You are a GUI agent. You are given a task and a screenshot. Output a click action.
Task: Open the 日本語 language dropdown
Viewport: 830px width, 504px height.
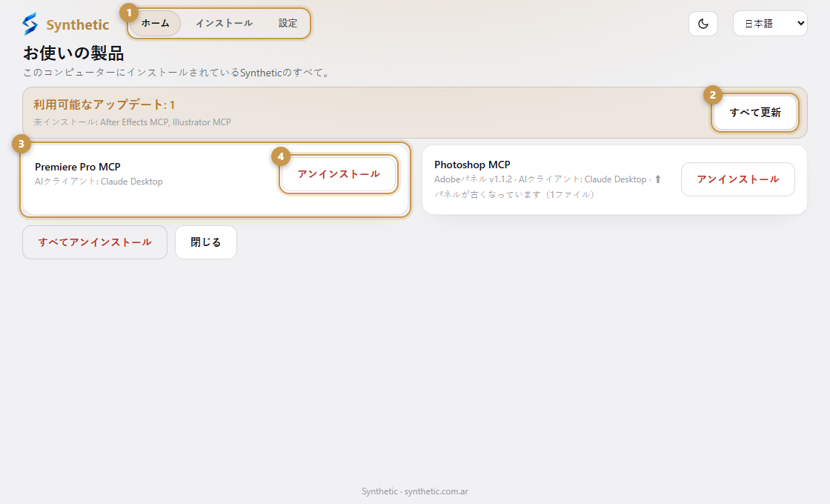pyautogui.click(x=770, y=24)
